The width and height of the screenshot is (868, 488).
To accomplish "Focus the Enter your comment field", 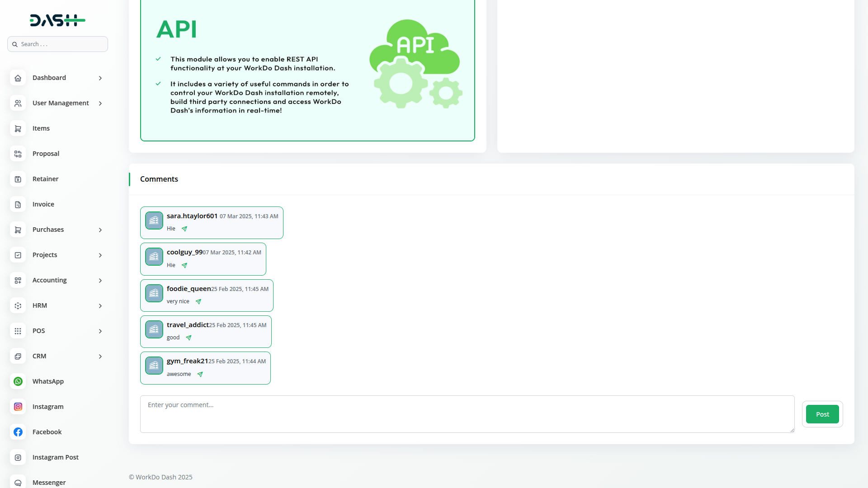I will coord(467,414).
